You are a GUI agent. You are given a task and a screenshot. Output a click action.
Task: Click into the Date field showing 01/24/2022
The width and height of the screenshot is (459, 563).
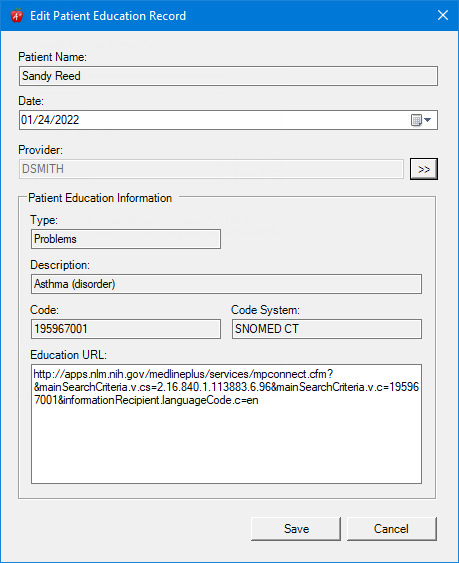click(x=214, y=120)
